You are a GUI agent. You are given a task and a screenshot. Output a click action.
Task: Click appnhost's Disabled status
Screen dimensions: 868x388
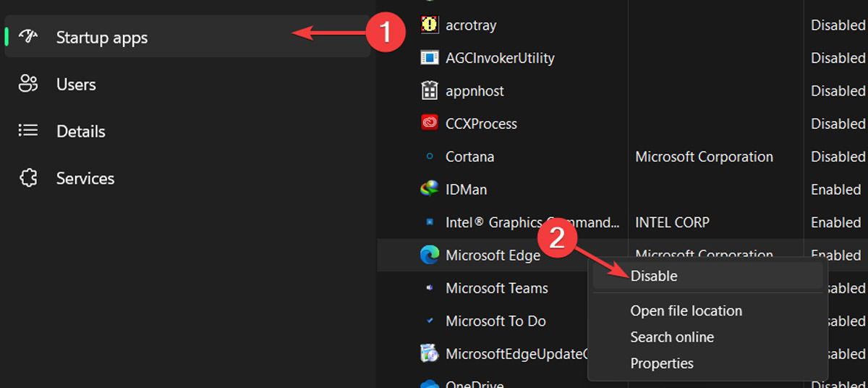click(x=838, y=90)
